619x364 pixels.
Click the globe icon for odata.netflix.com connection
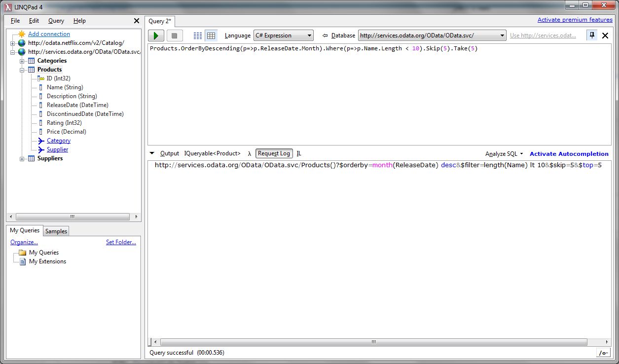[x=22, y=43]
